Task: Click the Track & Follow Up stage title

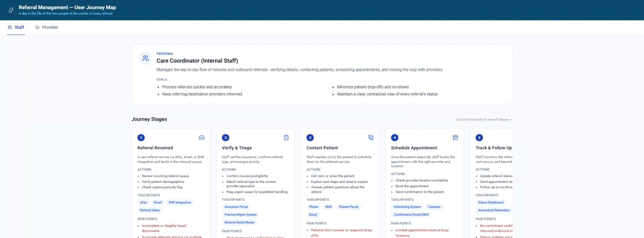Action: (494, 148)
